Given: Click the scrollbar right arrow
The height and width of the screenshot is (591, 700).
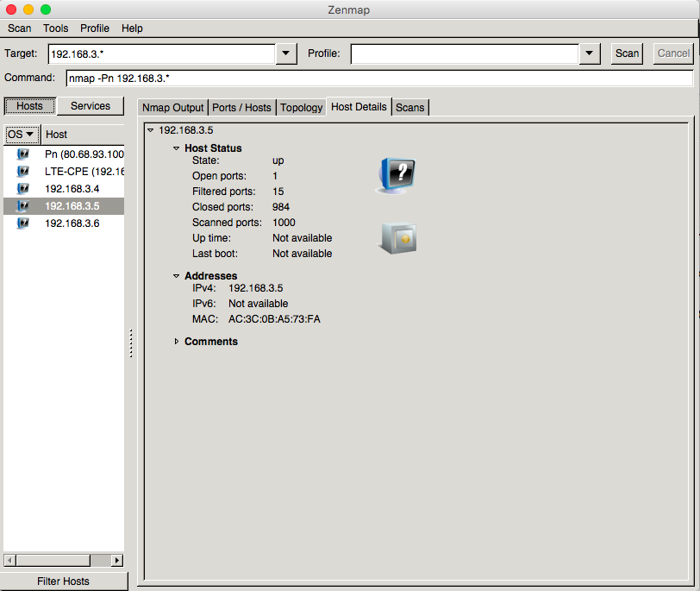Looking at the screenshot, I should (x=117, y=560).
